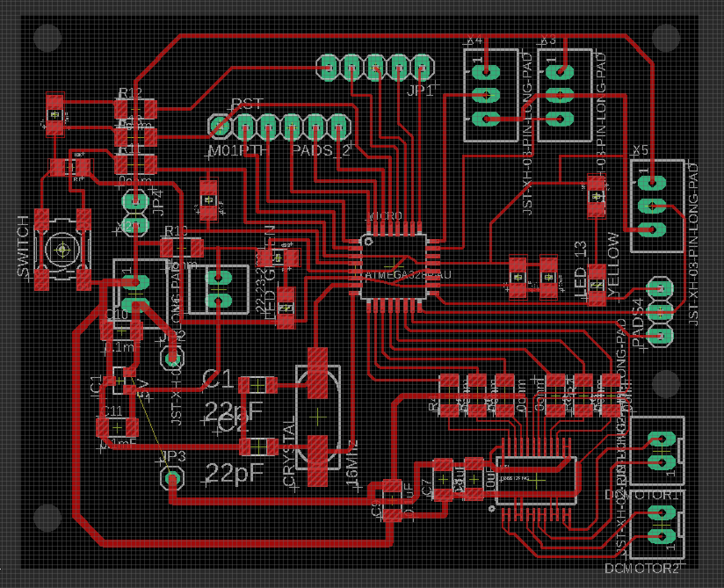Viewport: 724px width, 588px height.
Task: Click the RST label above the header
Action: point(247,105)
